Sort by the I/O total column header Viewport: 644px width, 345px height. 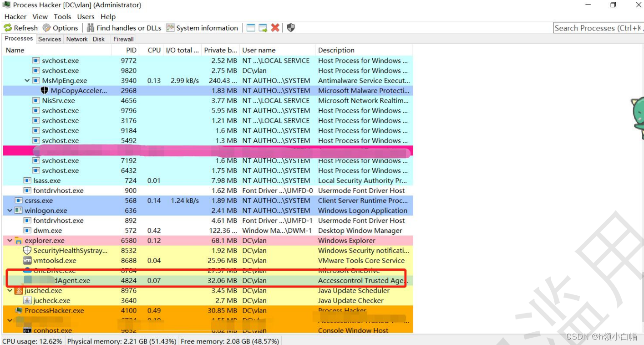pyautogui.click(x=182, y=50)
